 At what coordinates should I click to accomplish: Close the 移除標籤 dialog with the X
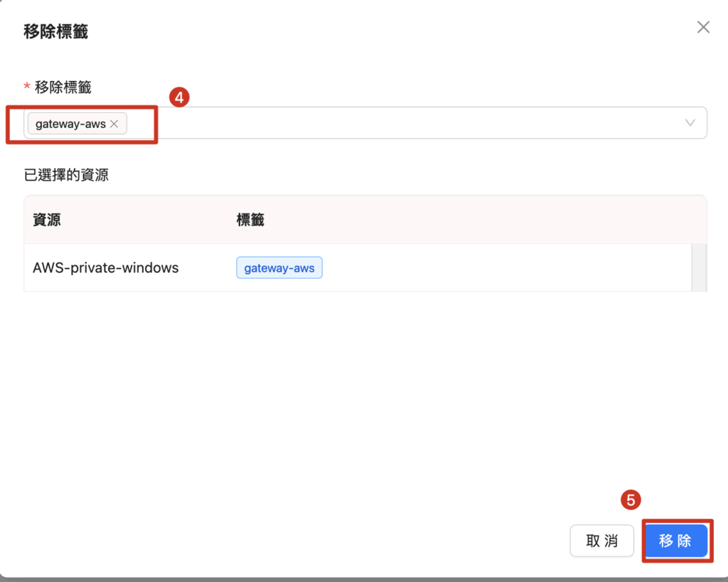(x=703, y=28)
